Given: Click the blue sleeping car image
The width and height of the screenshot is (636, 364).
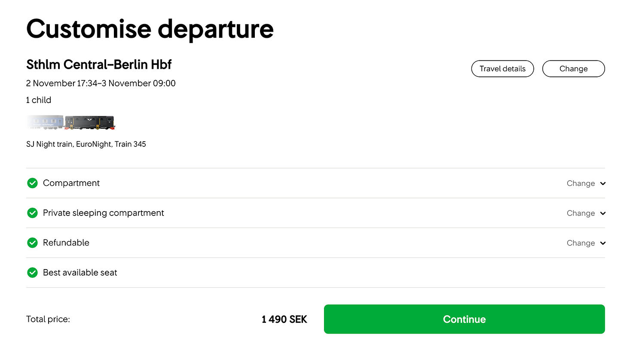Looking at the screenshot, I should [x=45, y=122].
